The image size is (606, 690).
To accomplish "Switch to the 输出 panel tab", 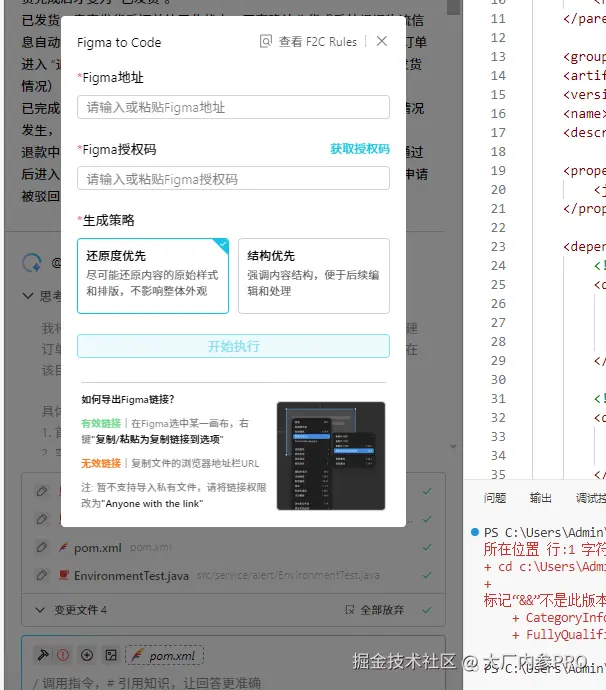I will point(540,498).
